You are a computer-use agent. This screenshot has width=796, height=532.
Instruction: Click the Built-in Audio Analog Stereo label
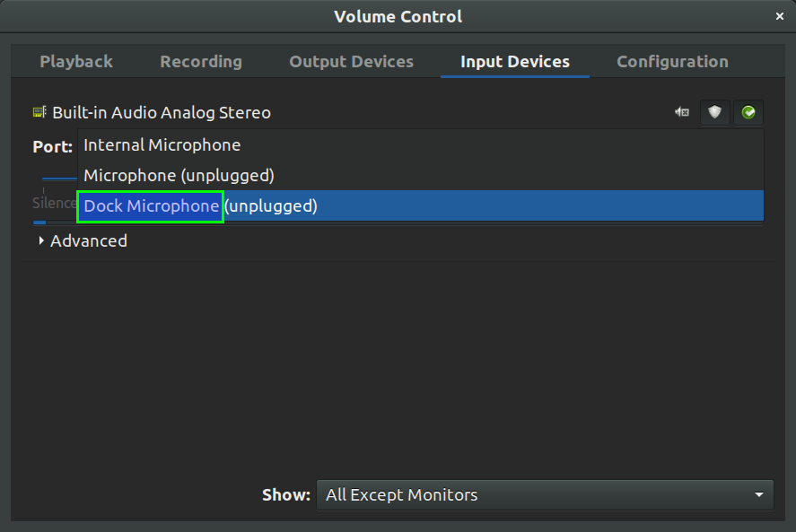[161, 113]
